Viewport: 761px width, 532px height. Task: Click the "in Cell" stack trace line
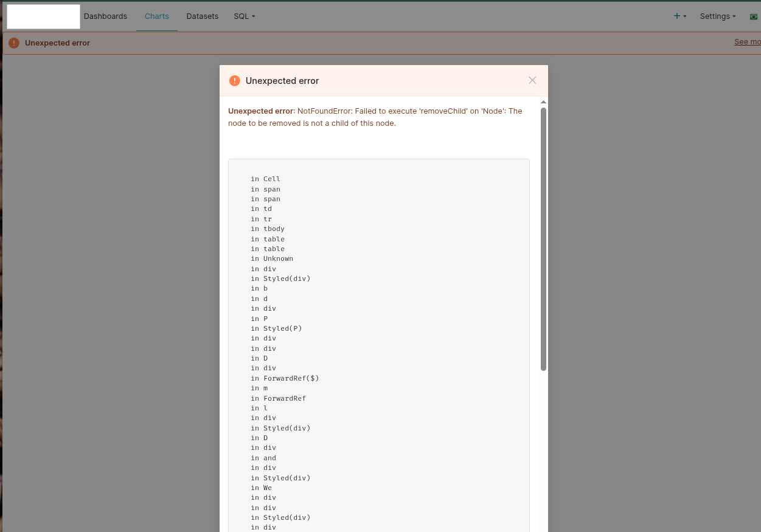[266, 179]
